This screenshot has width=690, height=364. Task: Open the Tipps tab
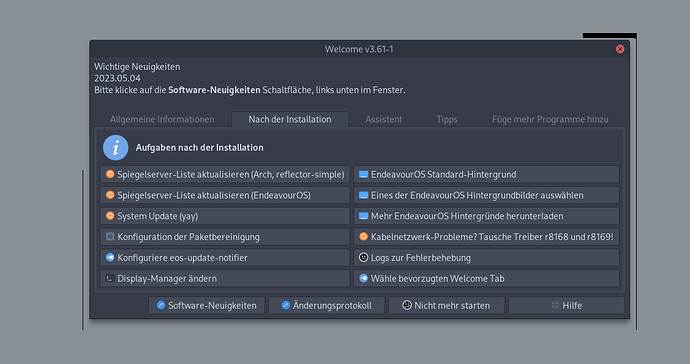[447, 119]
